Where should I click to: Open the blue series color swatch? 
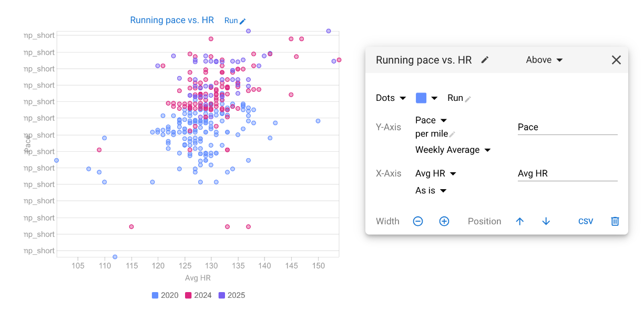pos(426,98)
